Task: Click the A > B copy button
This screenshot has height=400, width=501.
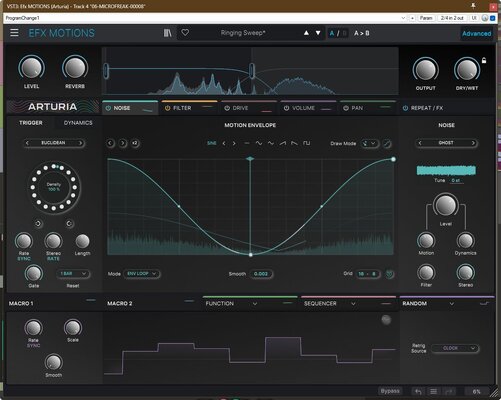Action: click(362, 33)
